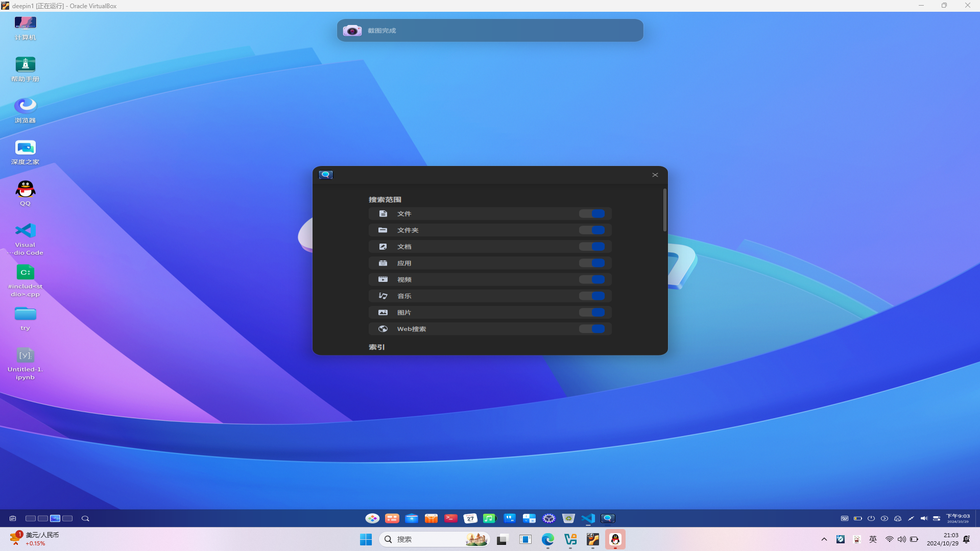Viewport: 980px width, 551px height.
Task: Open the Control Center gear in dock
Action: tap(549, 518)
